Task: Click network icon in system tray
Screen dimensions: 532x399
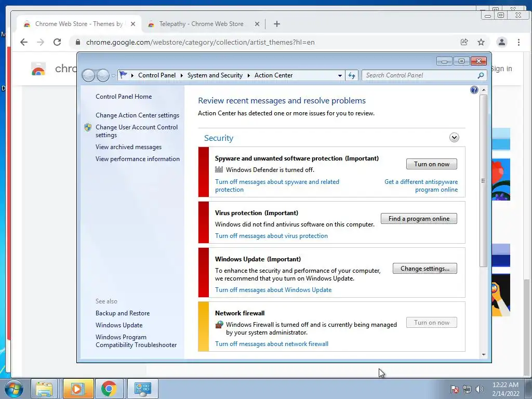Action: (467, 389)
